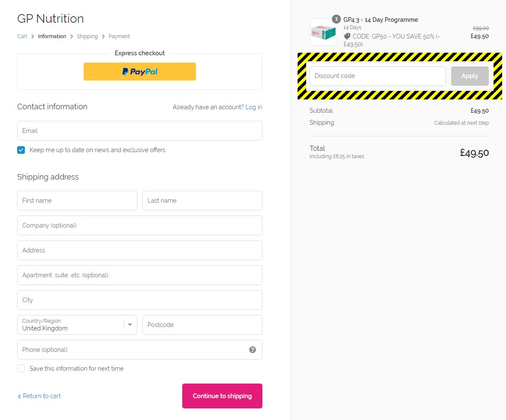
Task: Pay with the PayPal express checkout button
Action: pyautogui.click(x=140, y=72)
